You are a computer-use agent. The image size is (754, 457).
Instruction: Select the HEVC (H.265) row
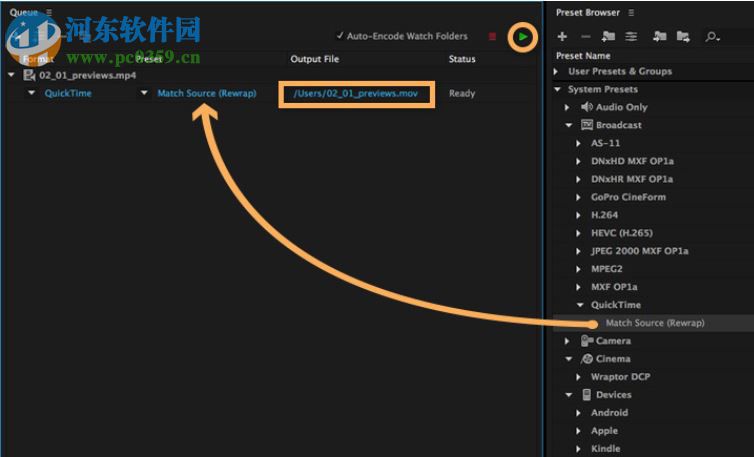622,233
